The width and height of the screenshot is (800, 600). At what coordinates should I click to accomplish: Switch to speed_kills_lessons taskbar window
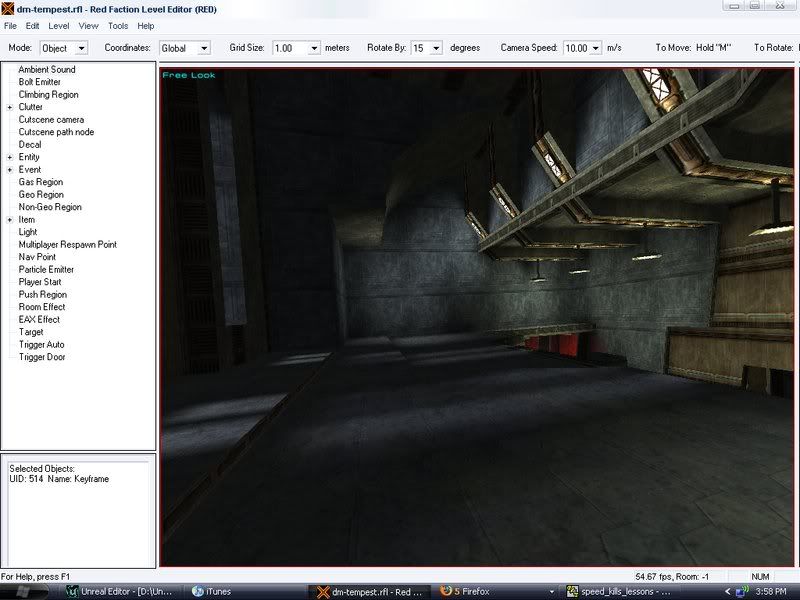(618, 591)
